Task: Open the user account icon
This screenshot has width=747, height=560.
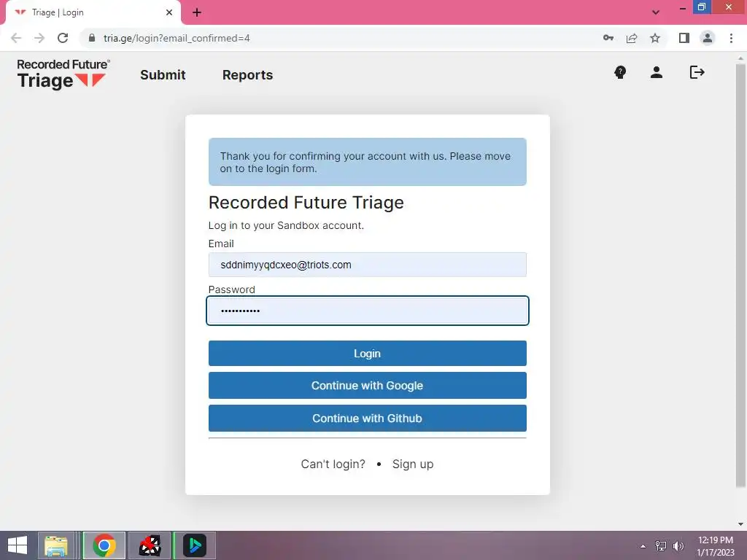Action: click(x=656, y=72)
